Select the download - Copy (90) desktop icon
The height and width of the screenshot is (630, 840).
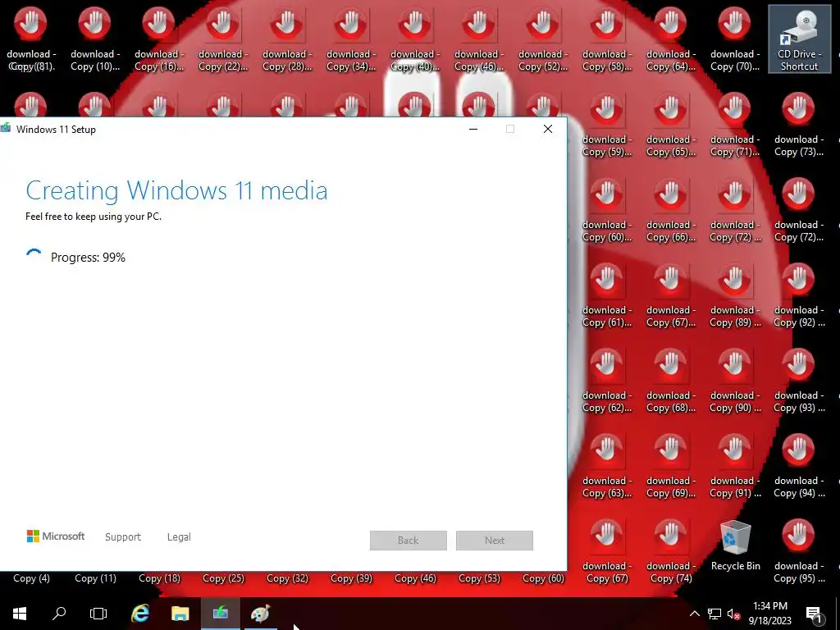pos(734,380)
